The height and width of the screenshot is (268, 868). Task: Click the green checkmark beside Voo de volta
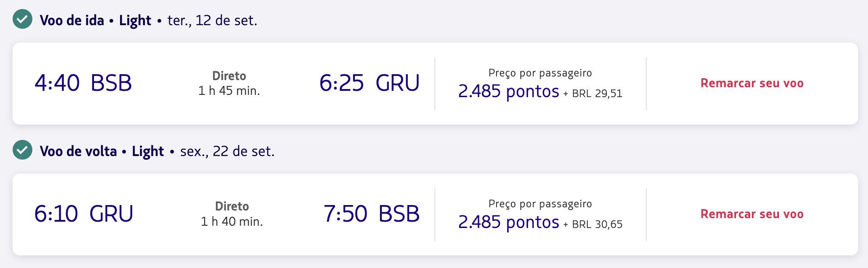(x=22, y=150)
